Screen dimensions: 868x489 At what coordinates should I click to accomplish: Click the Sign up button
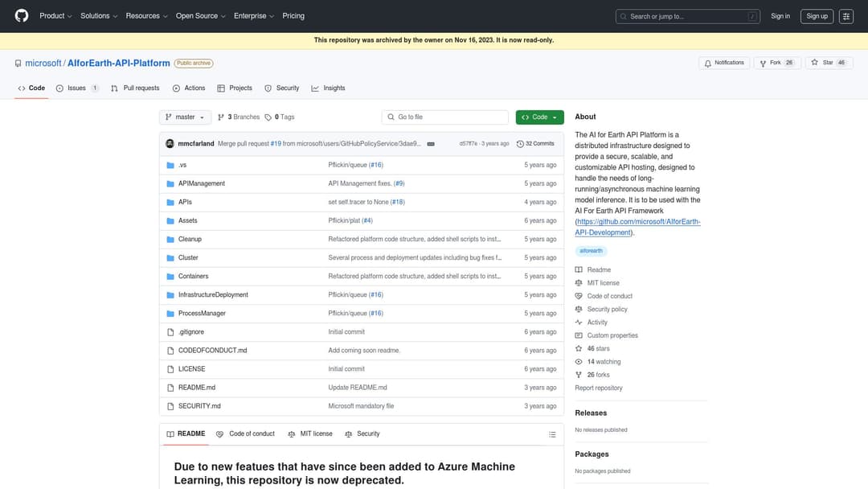coord(817,16)
